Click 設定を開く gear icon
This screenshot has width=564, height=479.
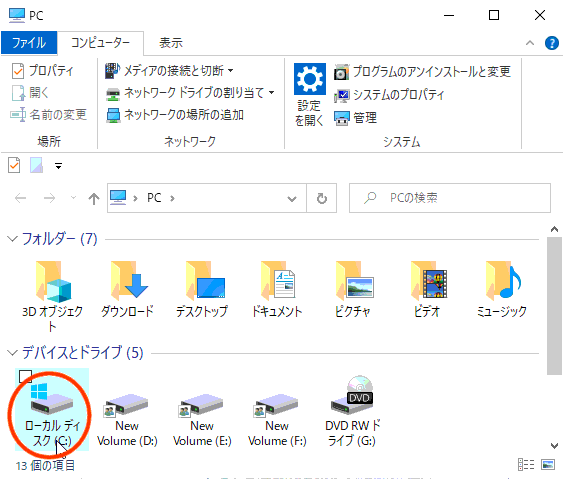coord(310,79)
